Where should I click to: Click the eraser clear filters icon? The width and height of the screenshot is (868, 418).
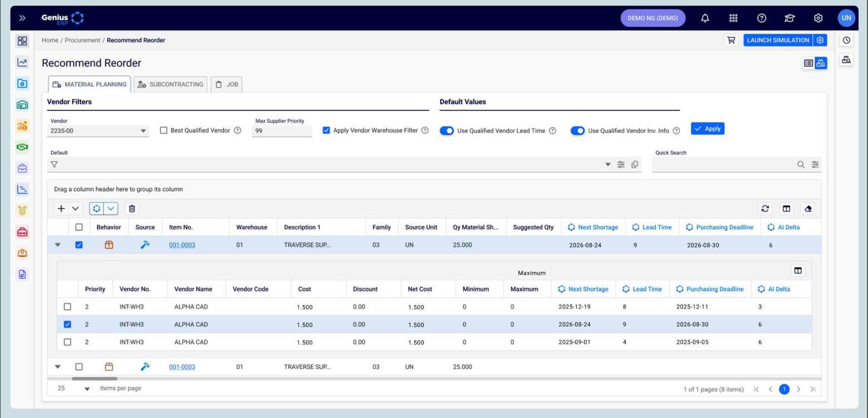pos(809,208)
